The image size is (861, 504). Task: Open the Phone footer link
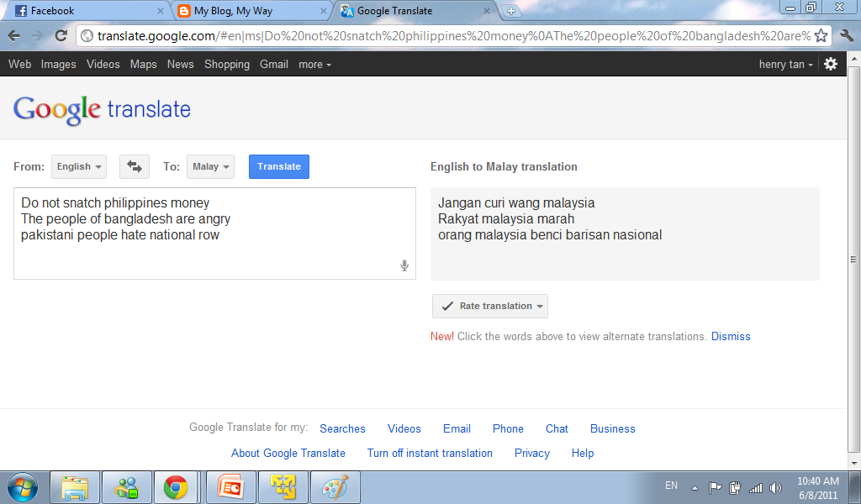[508, 429]
